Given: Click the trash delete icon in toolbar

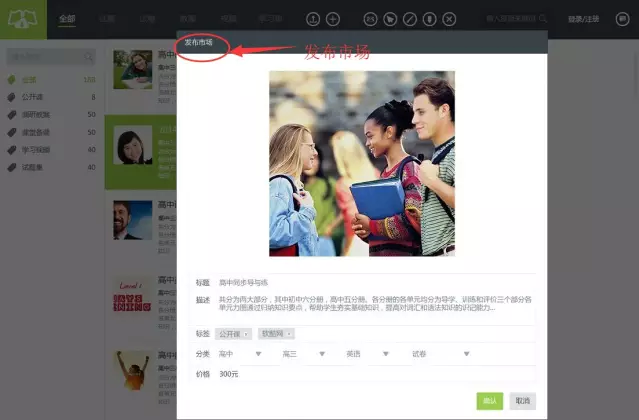Looking at the screenshot, I should click(428, 19).
